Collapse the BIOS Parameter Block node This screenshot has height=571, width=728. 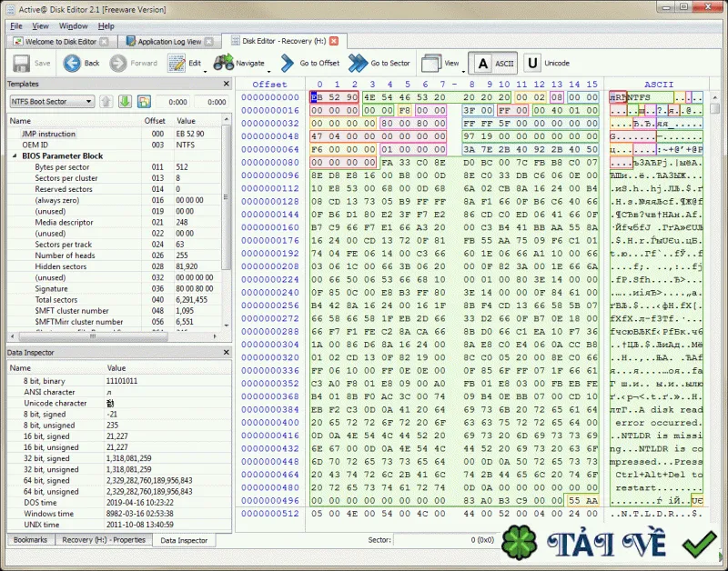click(x=14, y=155)
